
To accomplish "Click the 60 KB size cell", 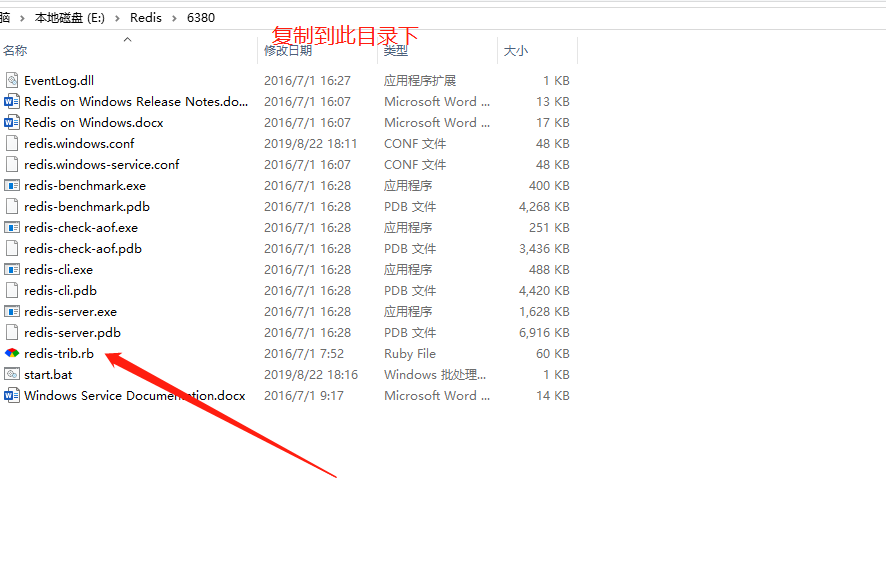I will [x=553, y=353].
